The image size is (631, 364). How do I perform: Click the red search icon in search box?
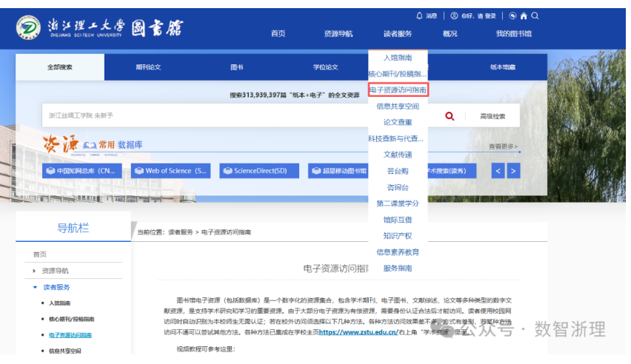tap(450, 116)
